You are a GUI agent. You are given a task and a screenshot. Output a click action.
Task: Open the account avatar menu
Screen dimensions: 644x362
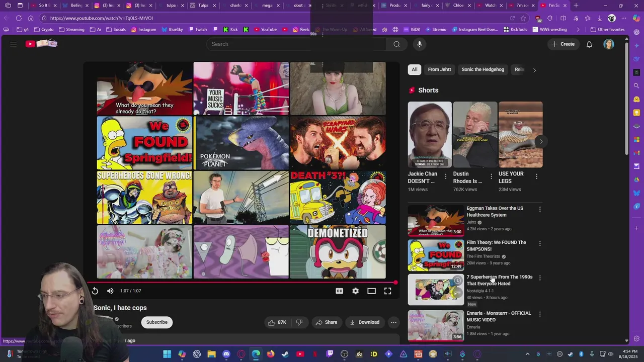pos(609,44)
